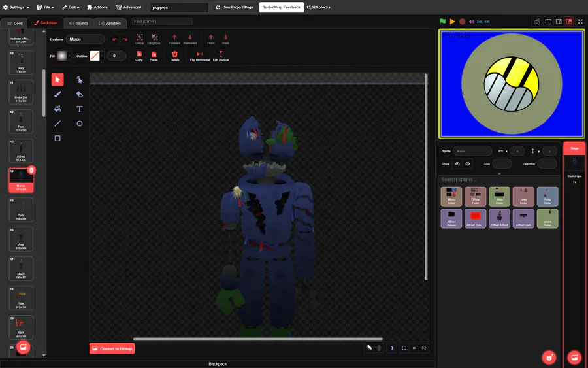Screen dimensions: 588x368
Task: Toggle the crosshair marker icon below the canvas
Action: tap(369, 348)
